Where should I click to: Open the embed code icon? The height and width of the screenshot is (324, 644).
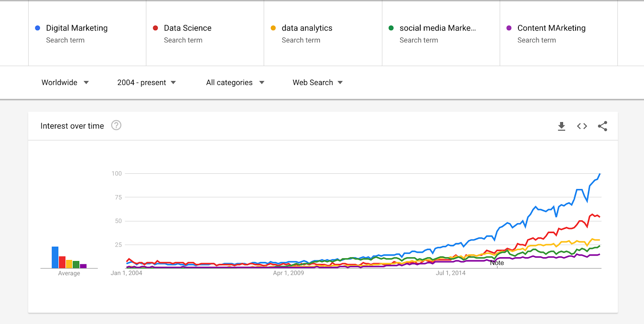coord(582,126)
